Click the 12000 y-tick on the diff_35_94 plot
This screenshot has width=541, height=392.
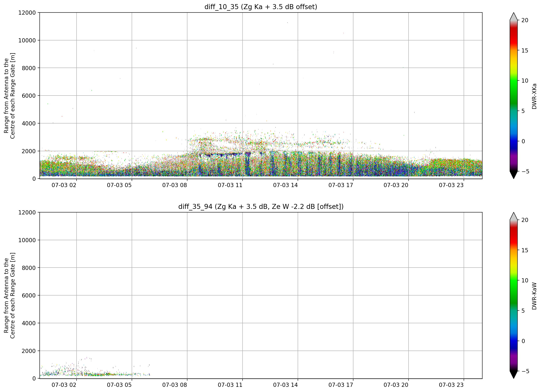[27, 212]
